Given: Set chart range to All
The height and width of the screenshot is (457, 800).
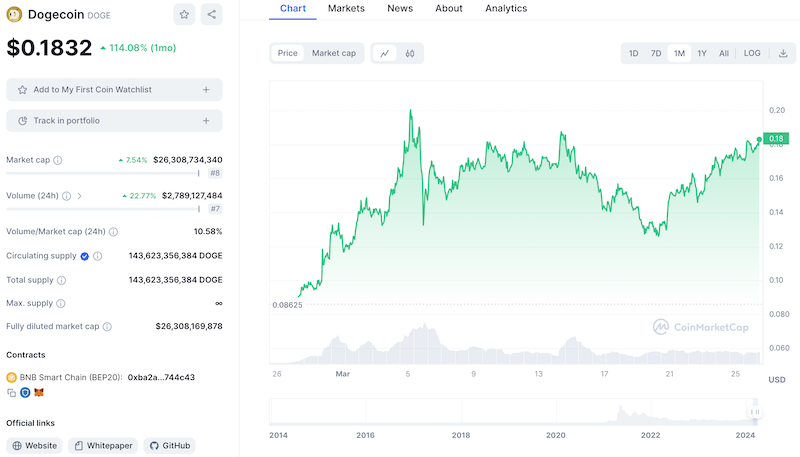Looking at the screenshot, I should 724,53.
